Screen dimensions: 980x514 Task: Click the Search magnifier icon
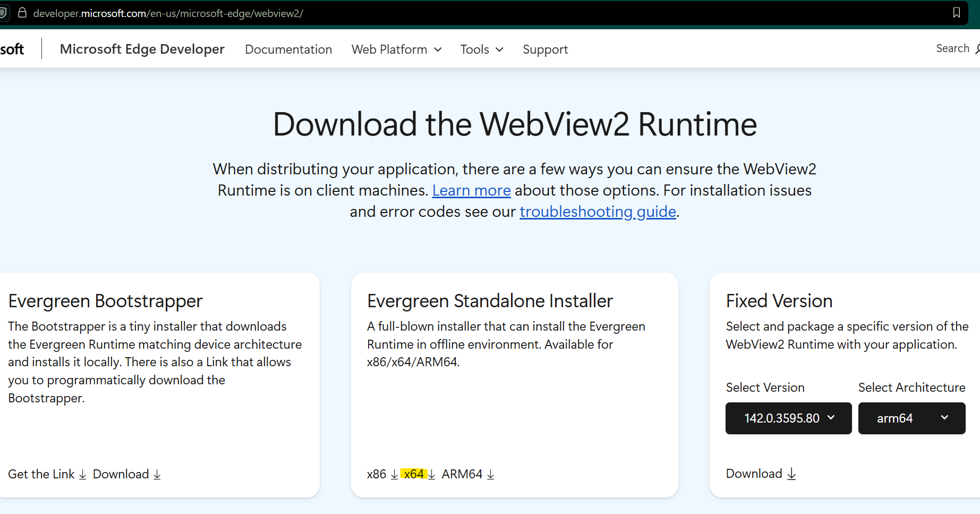point(977,49)
